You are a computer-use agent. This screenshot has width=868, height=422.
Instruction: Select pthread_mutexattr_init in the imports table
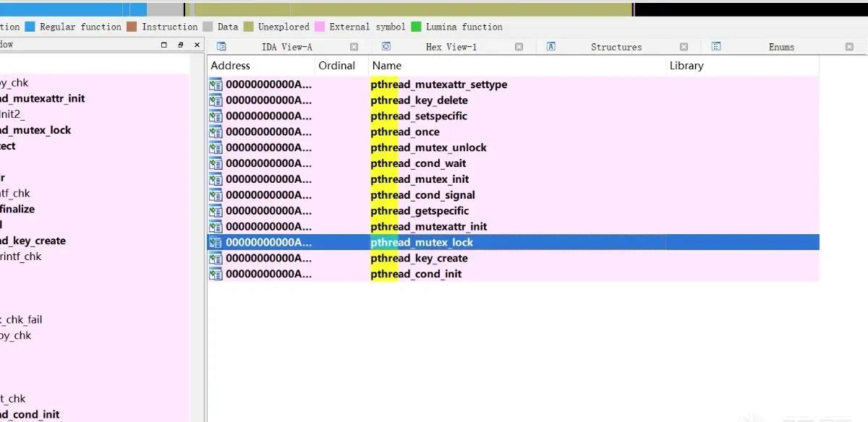point(514,227)
